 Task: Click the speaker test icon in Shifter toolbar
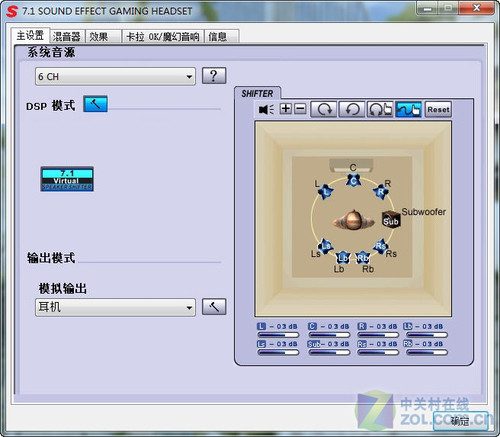click(x=266, y=109)
